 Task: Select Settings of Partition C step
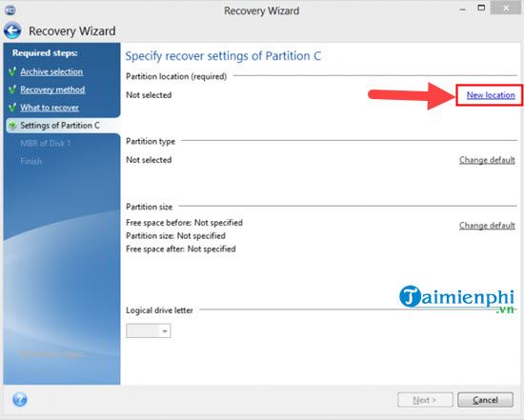coord(60,126)
